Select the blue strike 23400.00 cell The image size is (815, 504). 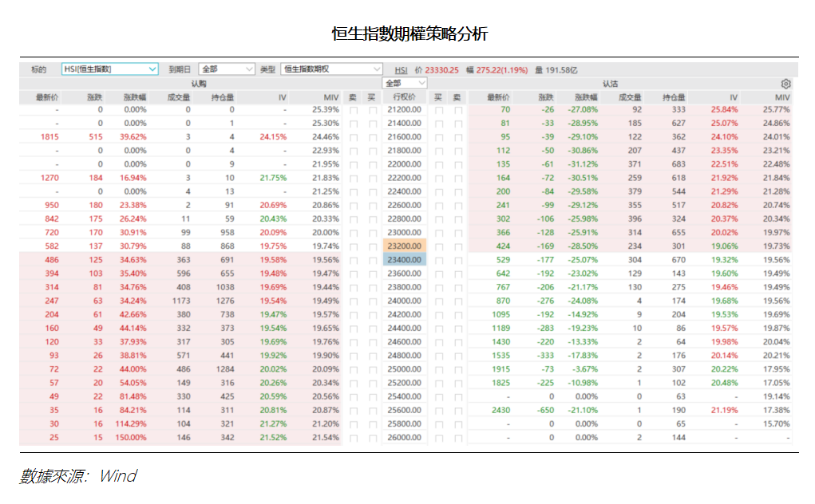[x=405, y=259]
